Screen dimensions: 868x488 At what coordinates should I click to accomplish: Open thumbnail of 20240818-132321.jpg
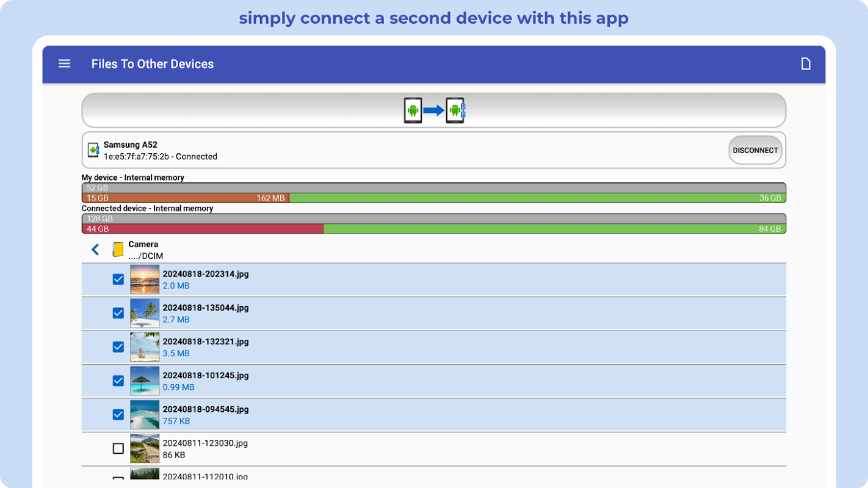tap(145, 347)
